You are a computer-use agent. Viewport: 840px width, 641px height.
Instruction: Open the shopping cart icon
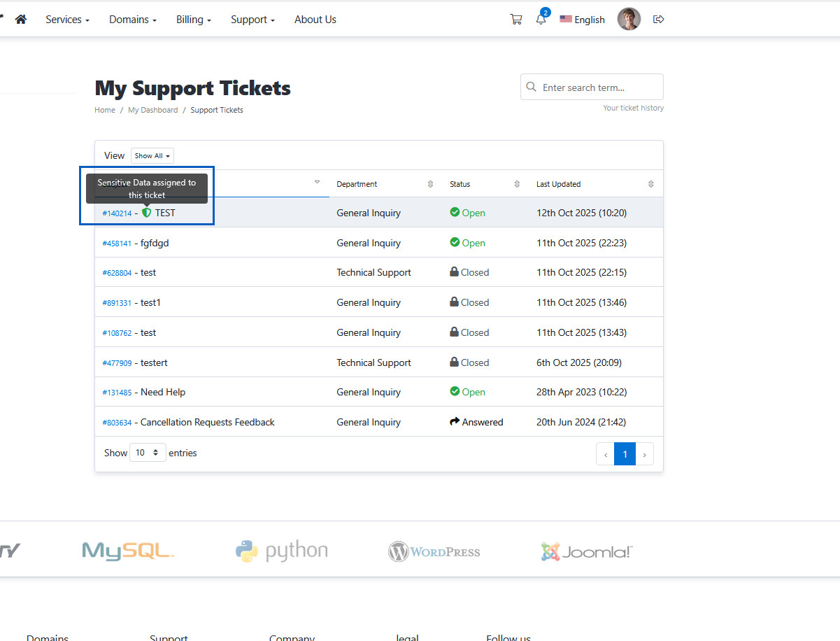click(516, 20)
